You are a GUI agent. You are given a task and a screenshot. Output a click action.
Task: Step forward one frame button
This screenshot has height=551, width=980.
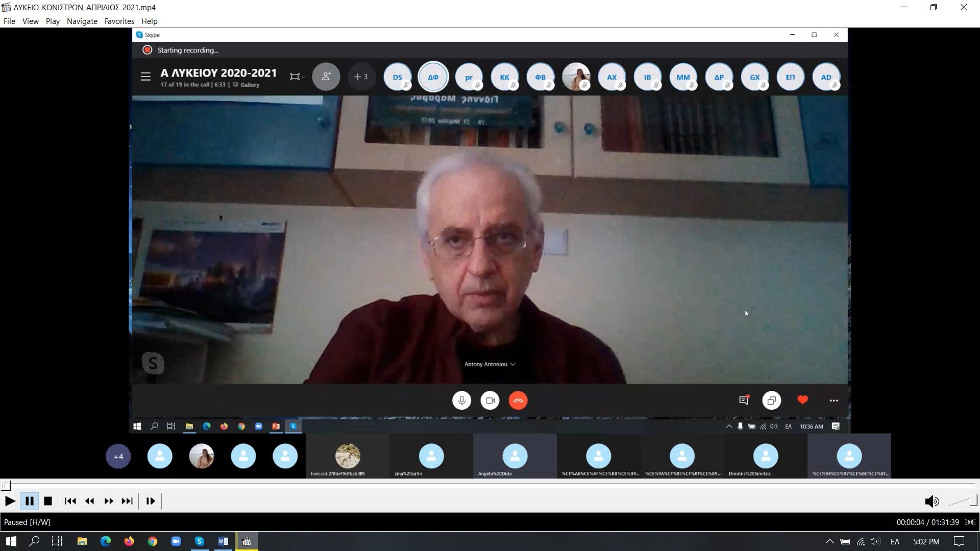(151, 501)
